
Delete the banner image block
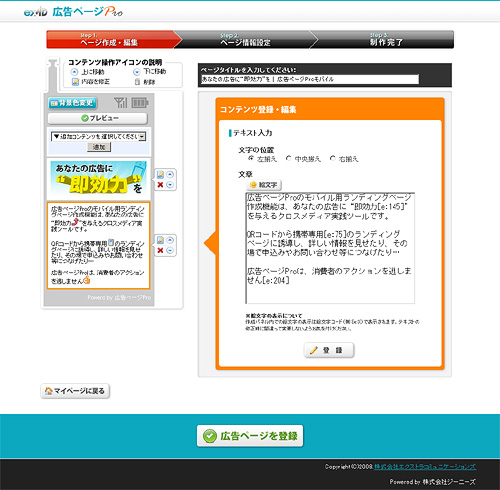[160, 185]
